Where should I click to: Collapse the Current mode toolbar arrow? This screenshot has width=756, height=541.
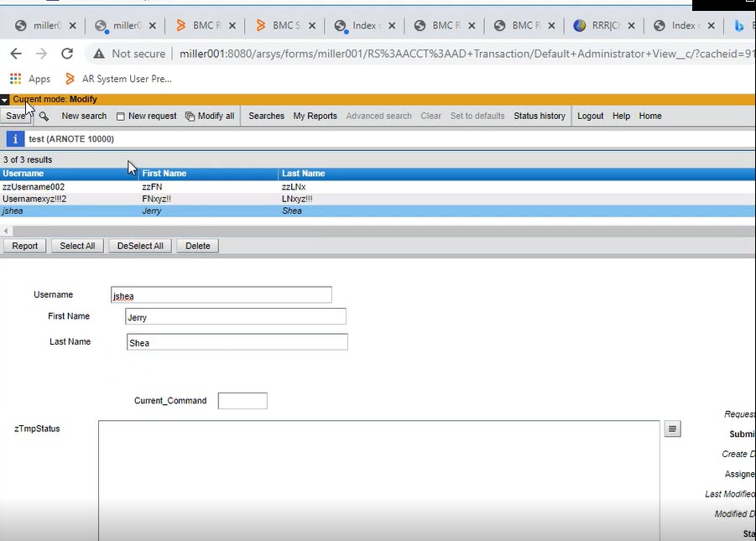click(x=5, y=100)
